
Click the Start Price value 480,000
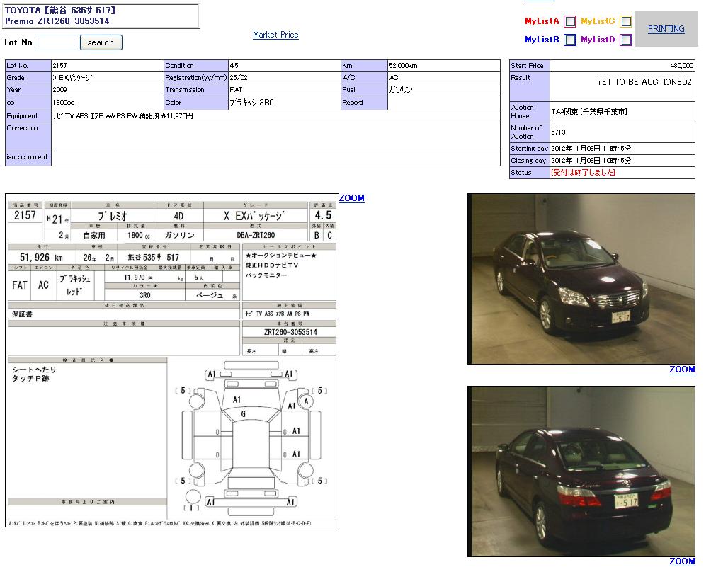pos(681,66)
